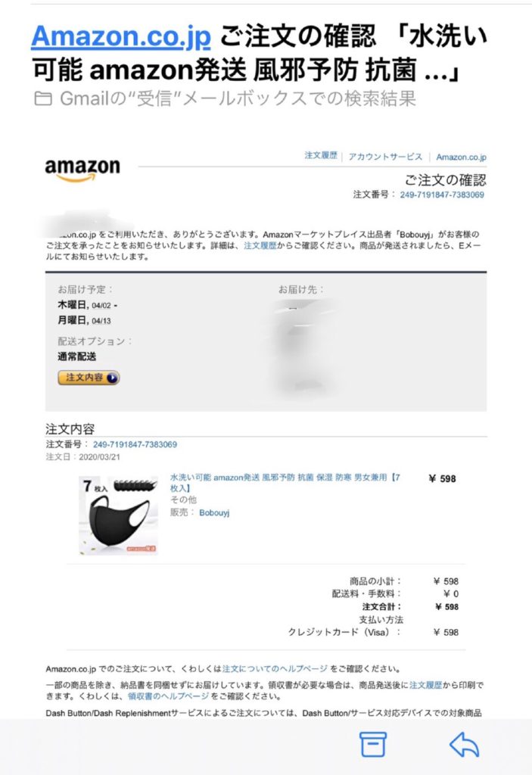Click the yellow 注文内容 button
Image resolution: width=532 pixels, height=775 pixels.
click(89, 378)
